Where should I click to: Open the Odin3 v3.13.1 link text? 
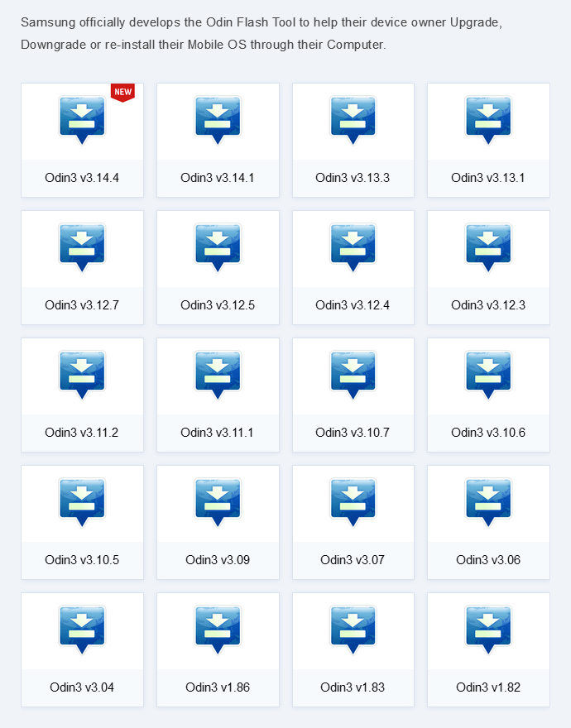tap(488, 178)
